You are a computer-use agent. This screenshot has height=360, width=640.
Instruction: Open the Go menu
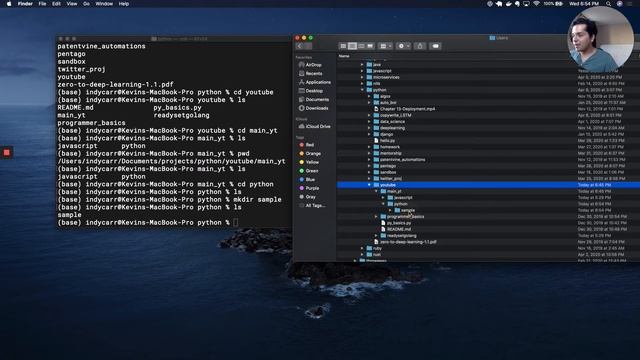[86, 4]
